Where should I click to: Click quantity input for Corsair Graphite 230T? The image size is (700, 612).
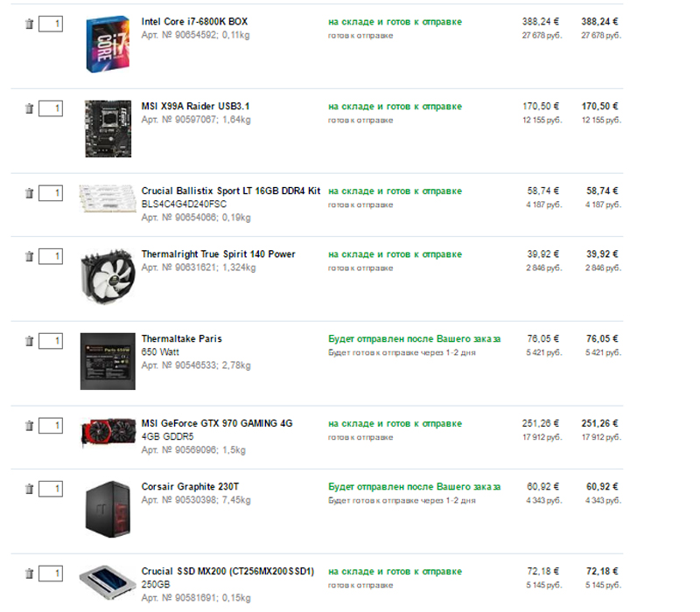pyautogui.click(x=51, y=489)
